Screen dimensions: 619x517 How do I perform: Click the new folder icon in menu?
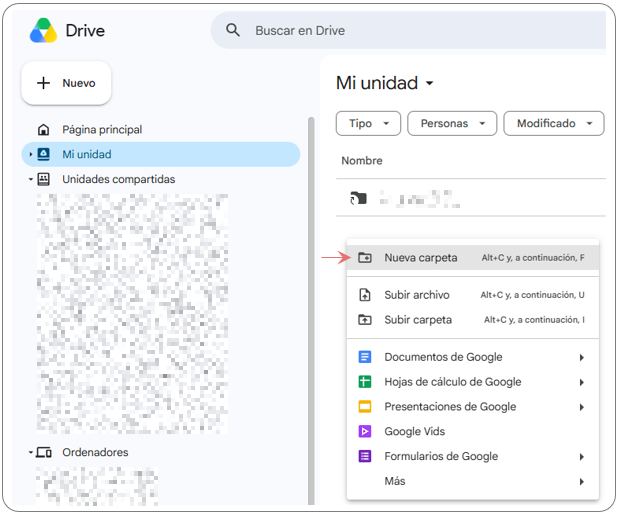[x=364, y=258]
